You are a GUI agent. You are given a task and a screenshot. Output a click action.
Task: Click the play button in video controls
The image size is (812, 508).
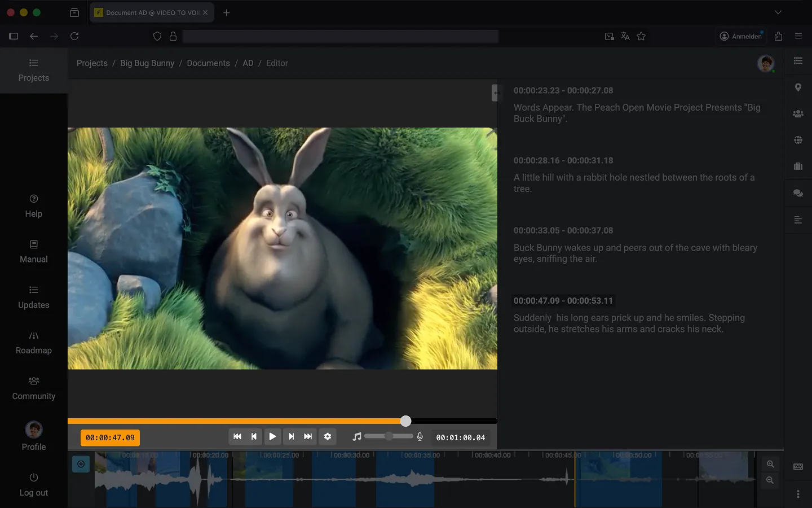(x=272, y=436)
